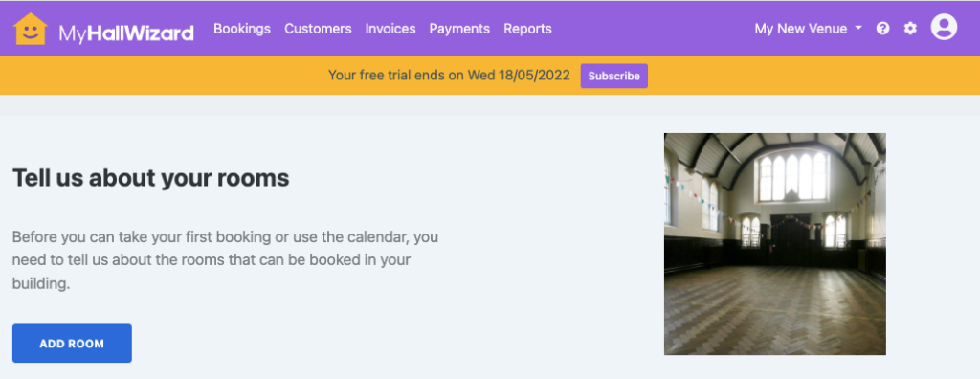The width and height of the screenshot is (980, 379).
Task: Click the purple Subscribe button
Action: [x=613, y=76]
